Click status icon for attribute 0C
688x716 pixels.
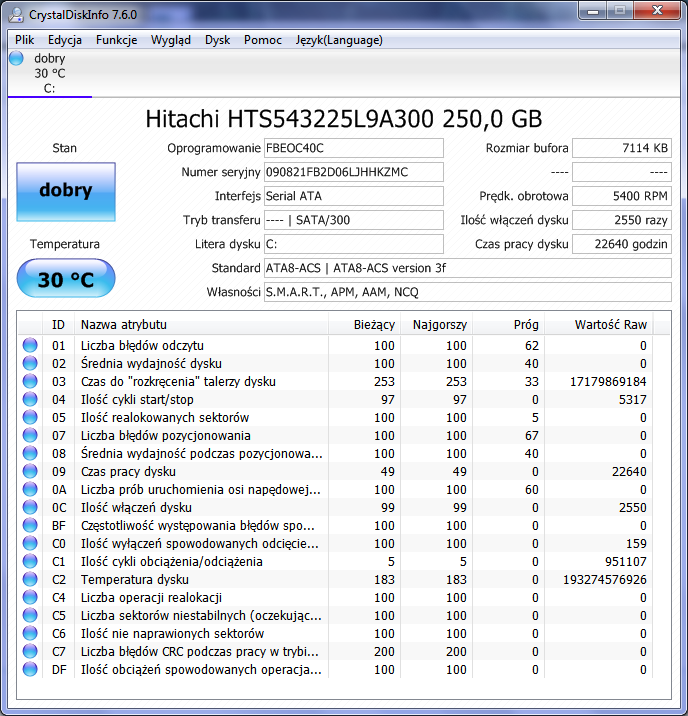coord(30,507)
